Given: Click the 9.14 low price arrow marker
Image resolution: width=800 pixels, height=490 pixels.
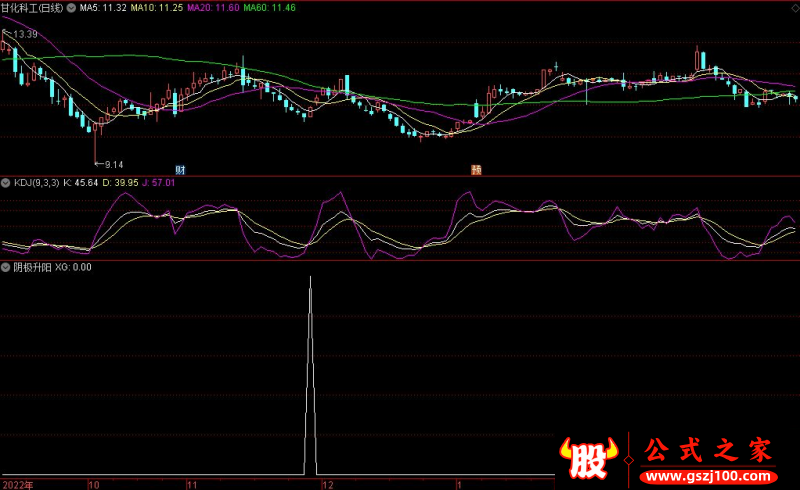Looking at the screenshot, I should click(108, 164).
